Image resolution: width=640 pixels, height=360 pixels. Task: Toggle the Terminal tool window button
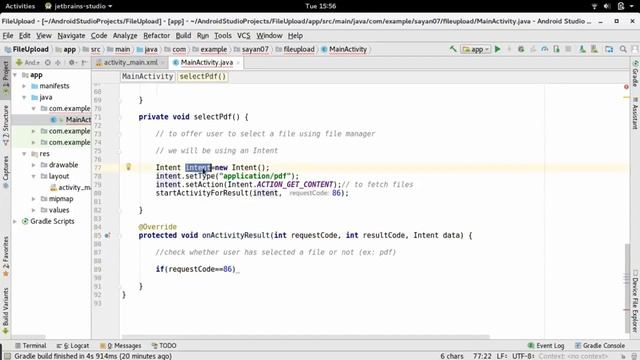[x=30, y=345]
